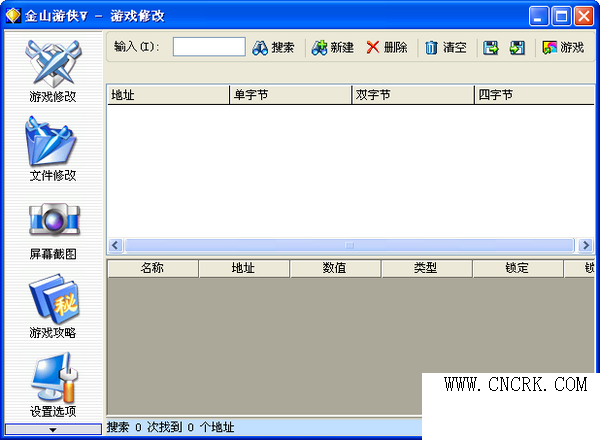Click the 锁定 column header

coord(518,268)
